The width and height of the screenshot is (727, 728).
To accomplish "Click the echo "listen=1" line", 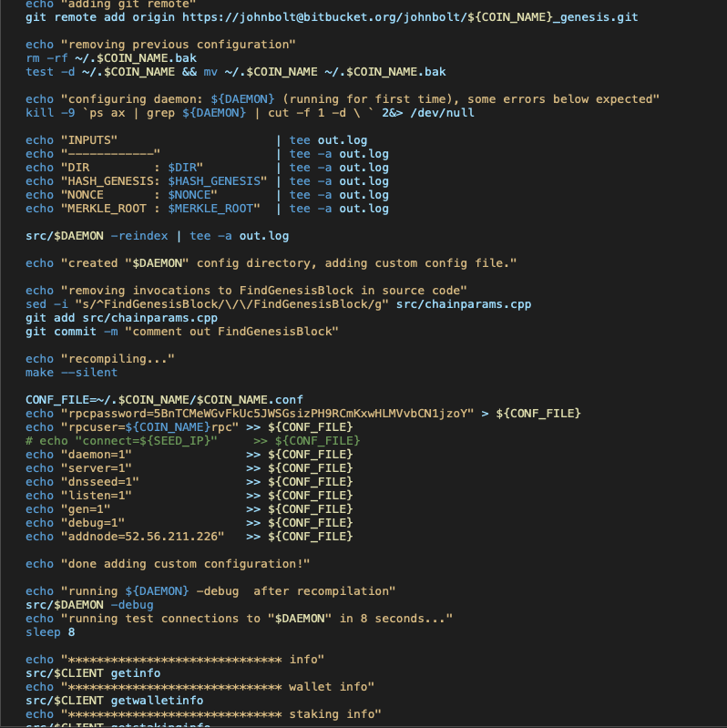I will (189, 496).
